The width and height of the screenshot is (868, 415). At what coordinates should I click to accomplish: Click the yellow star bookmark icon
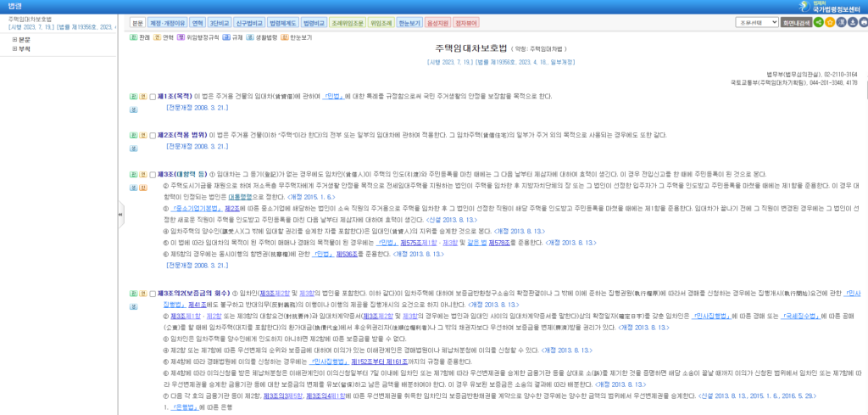coord(831,23)
